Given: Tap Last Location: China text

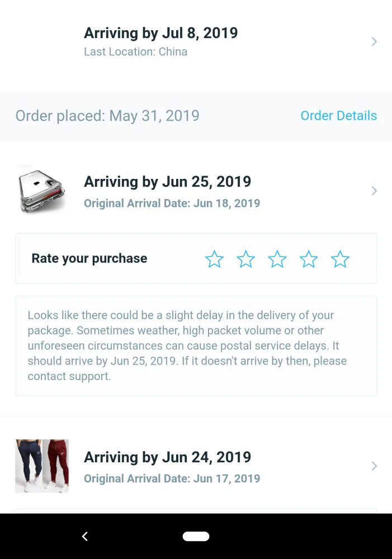Looking at the screenshot, I should 135,52.
